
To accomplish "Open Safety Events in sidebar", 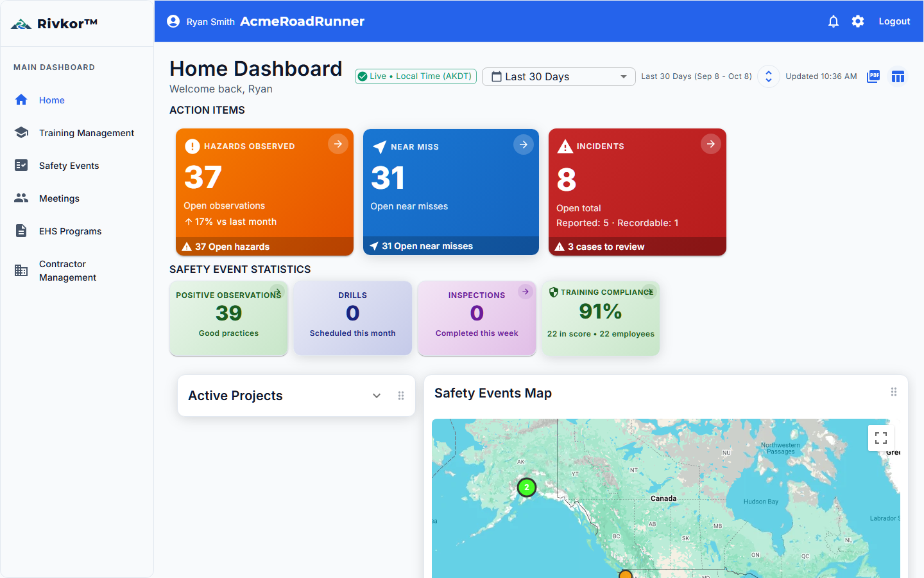I will tap(77, 166).
